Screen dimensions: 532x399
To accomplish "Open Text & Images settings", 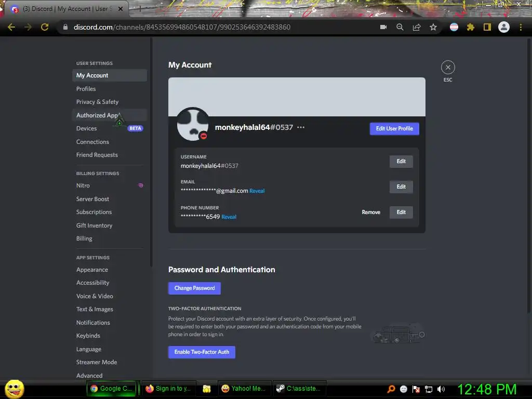I will coord(110,309).
